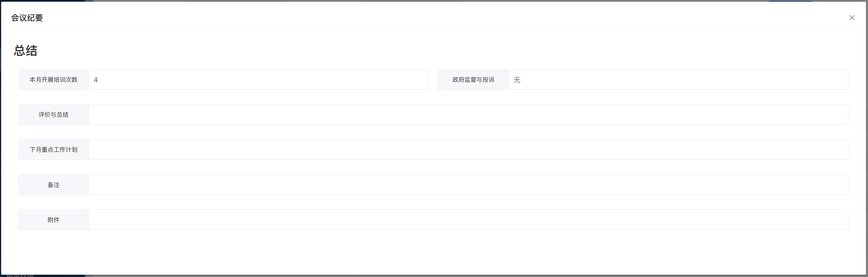Screen dimensions: 868x277
Task: Click the blue button peeking above the dialog
Action: [x=791, y=1]
